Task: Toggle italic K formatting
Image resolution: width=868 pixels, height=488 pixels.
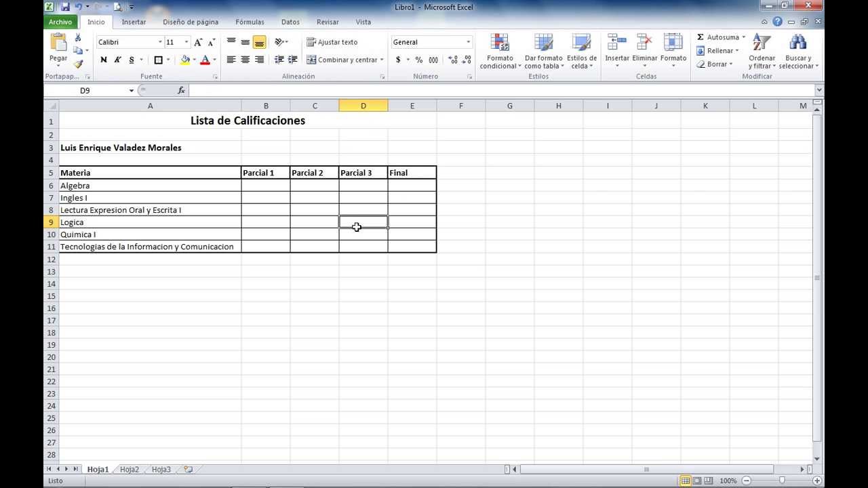Action: (x=117, y=60)
